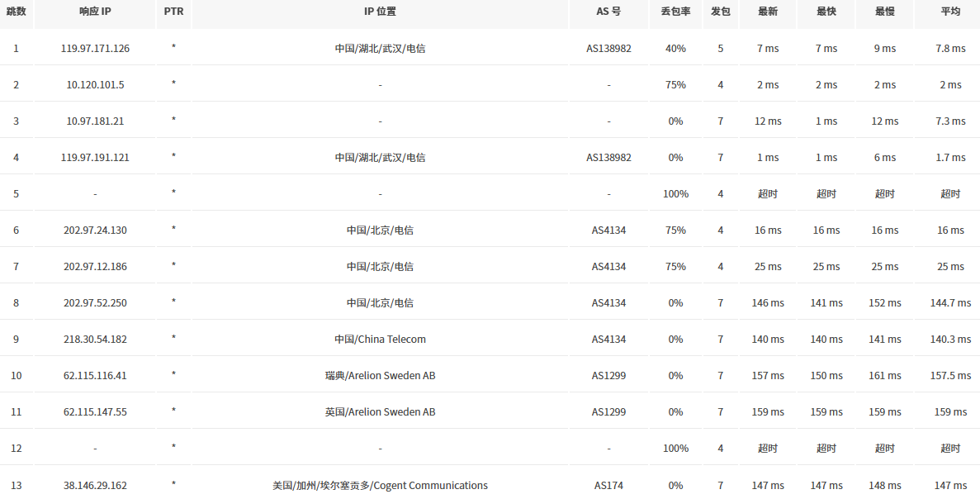
Task: Click hop number 12
Action: [x=17, y=448]
